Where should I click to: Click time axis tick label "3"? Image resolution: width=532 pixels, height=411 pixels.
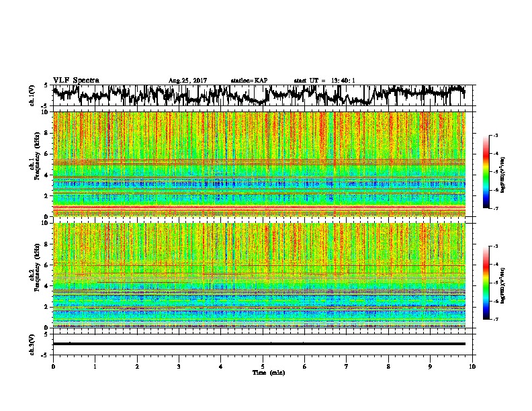pyautogui.click(x=179, y=367)
